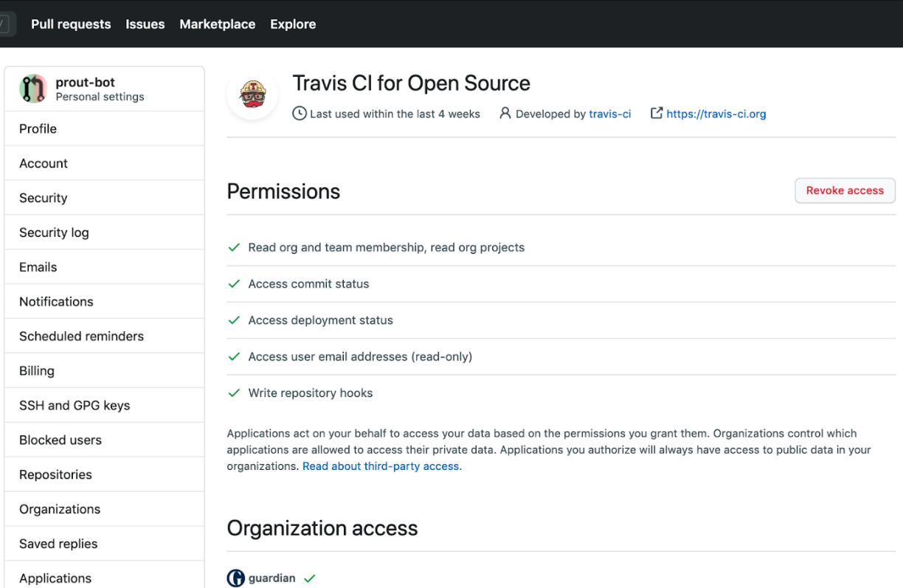The width and height of the screenshot is (903, 588).
Task: Click Access user email addresses (read-only) text
Action: click(x=360, y=356)
